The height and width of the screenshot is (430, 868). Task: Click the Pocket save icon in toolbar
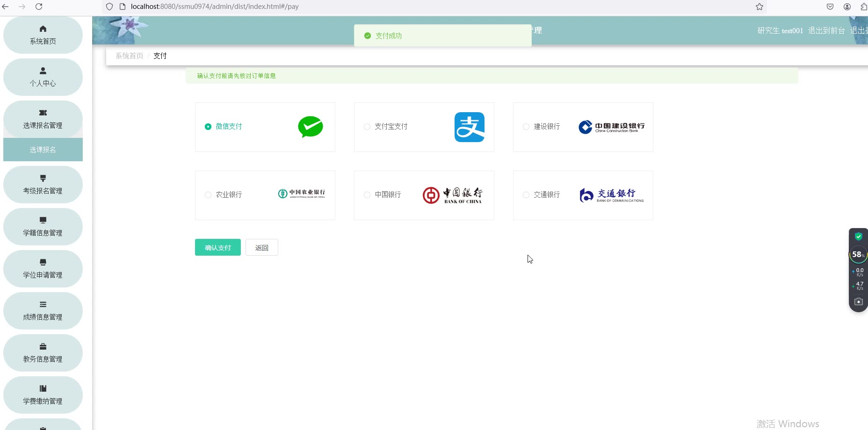pyautogui.click(x=830, y=7)
